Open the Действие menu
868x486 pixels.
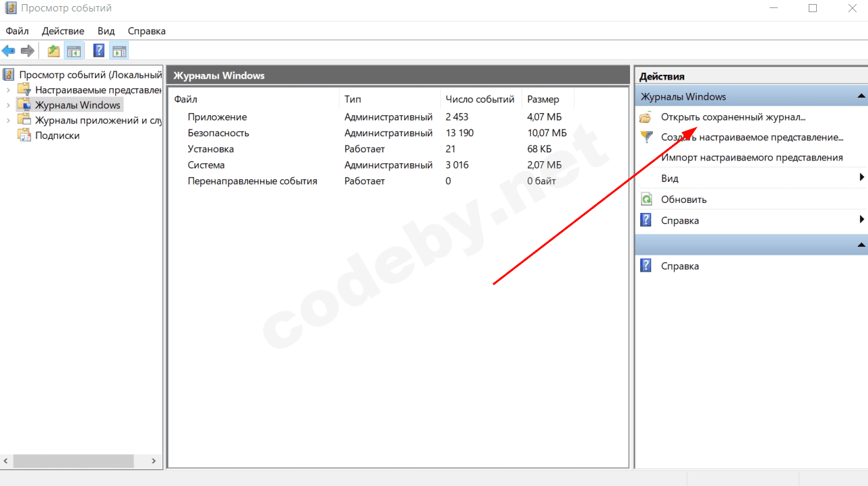63,31
